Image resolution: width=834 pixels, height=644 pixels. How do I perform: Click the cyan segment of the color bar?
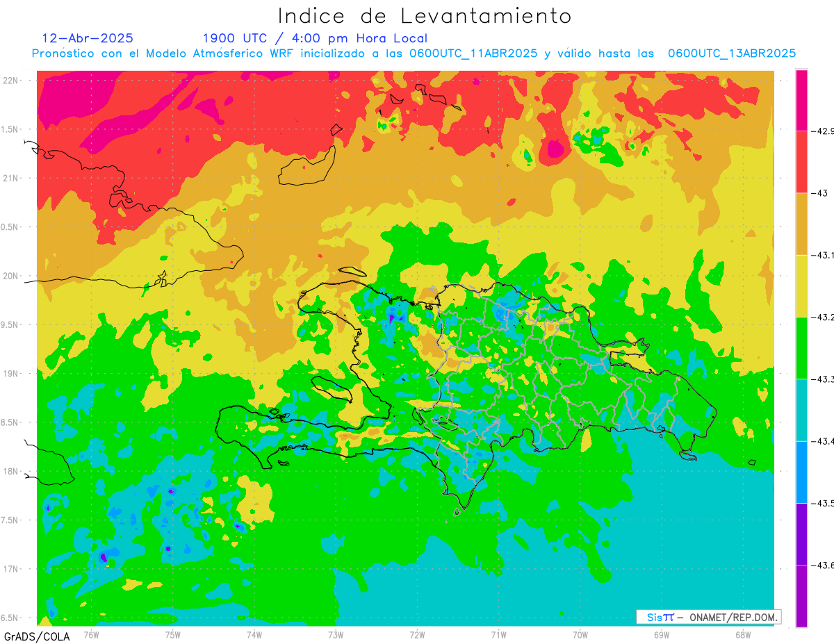point(801,410)
